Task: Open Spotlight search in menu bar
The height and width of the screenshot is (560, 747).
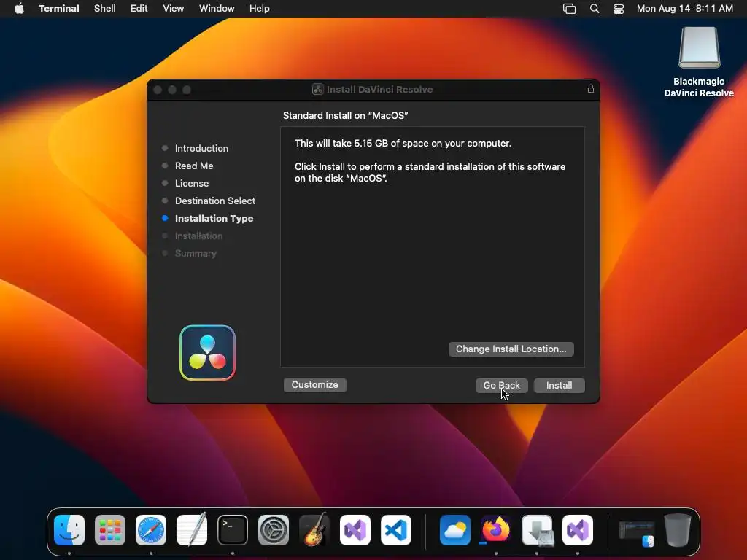Action: tap(594, 9)
